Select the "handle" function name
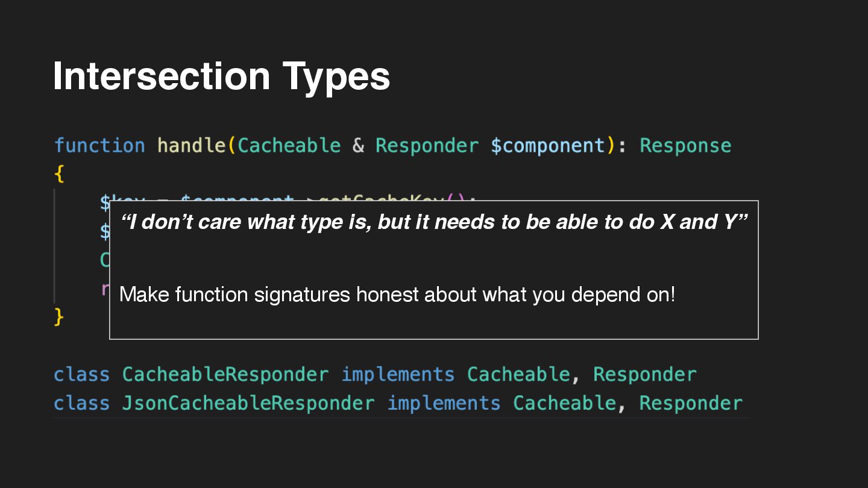 pos(191,146)
